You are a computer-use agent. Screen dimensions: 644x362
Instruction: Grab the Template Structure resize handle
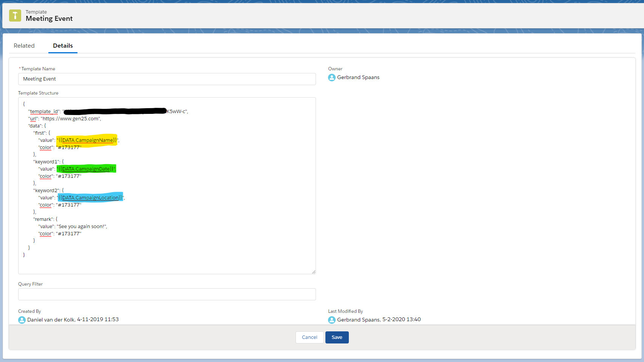(x=313, y=272)
